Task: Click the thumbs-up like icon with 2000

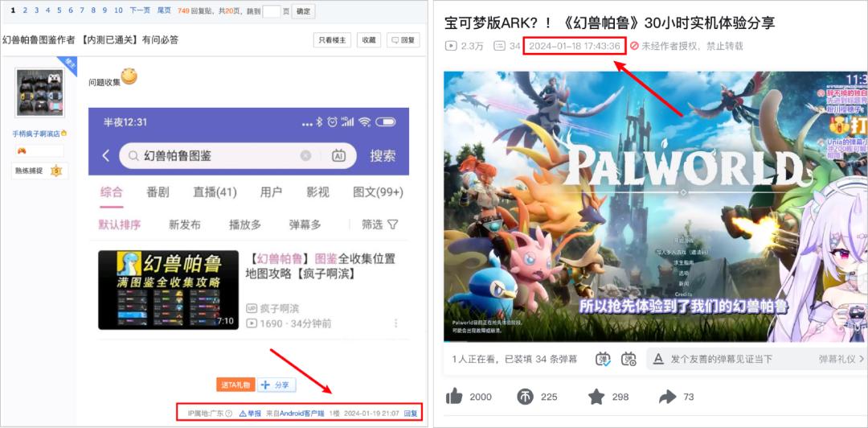Action: click(454, 396)
